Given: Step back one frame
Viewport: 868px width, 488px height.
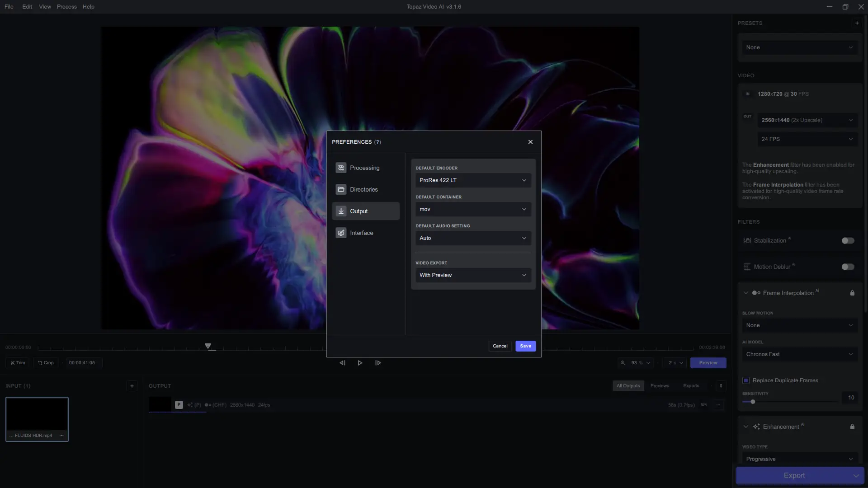Looking at the screenshot, I should [342, 363].
